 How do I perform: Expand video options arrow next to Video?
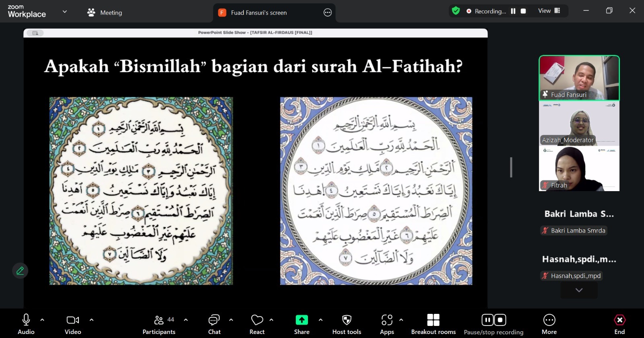pos(91,320)
